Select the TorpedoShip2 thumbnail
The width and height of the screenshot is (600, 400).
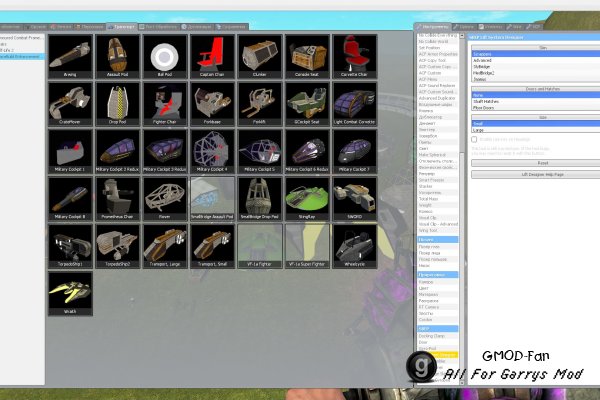pos(118,247)
